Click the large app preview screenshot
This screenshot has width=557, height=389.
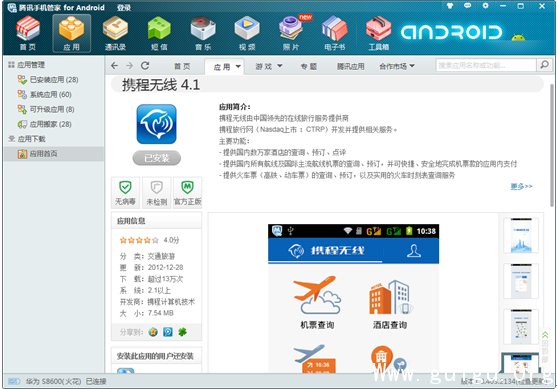(353, 298)
